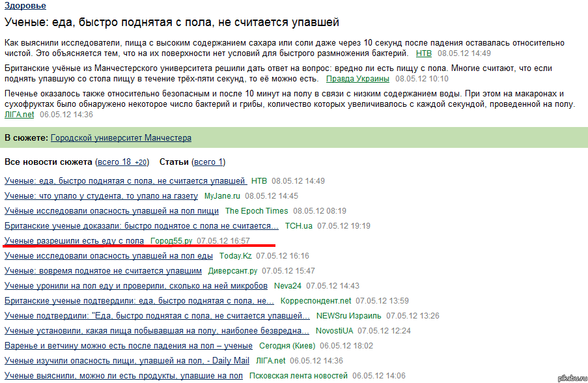Open 'Варенье и ветчину можно есть' article

pyautogui.click(x=128, y=345)
